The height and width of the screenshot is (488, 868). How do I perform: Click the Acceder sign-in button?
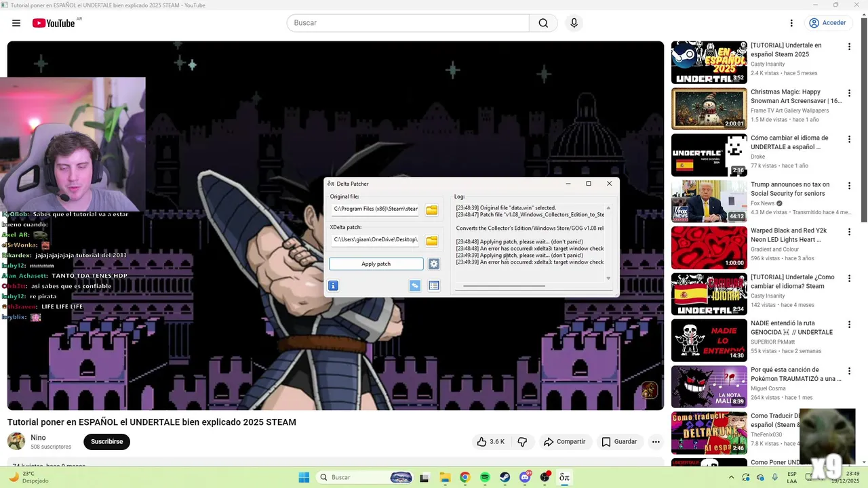pos(827,23)
